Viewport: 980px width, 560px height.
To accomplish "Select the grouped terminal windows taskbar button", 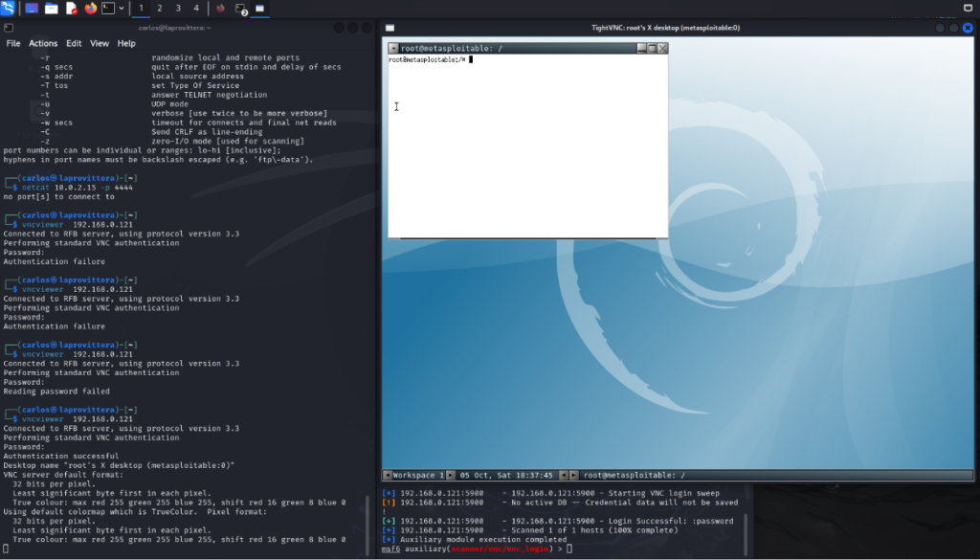I will click(x=240, y=9).
